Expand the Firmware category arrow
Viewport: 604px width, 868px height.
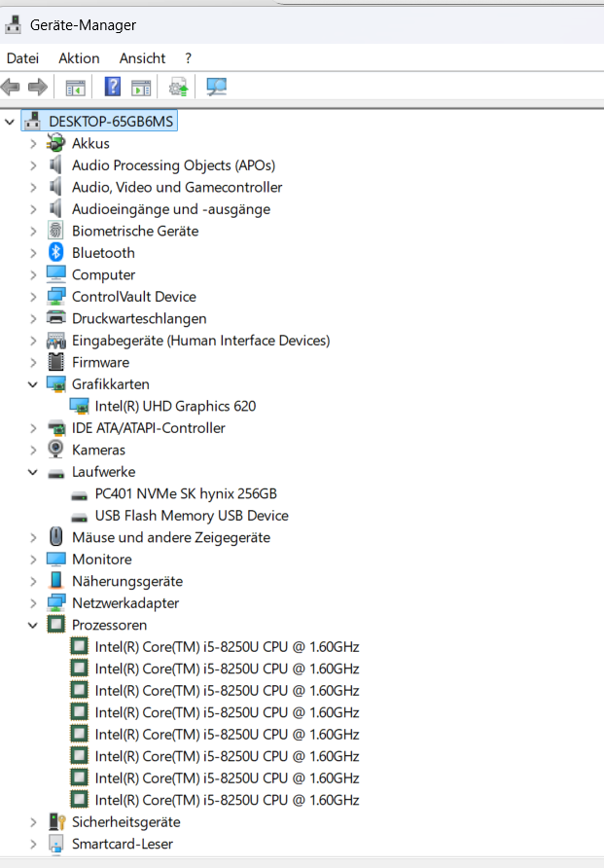(x=33, y=362)
